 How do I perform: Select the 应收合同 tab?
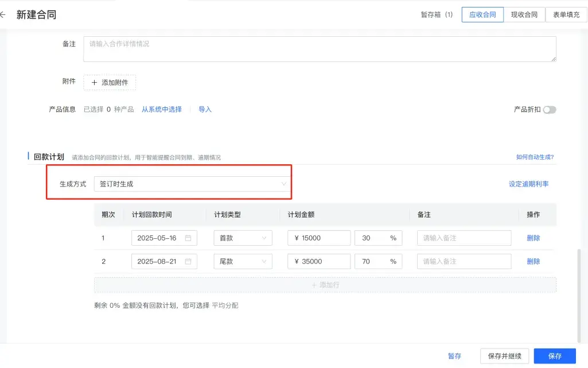pos(482,14)
